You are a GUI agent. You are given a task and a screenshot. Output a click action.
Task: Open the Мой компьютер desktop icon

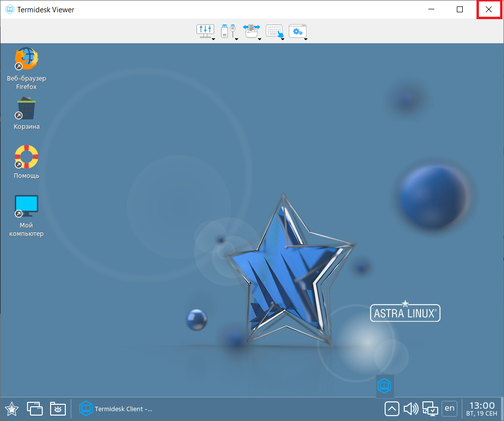27,207
